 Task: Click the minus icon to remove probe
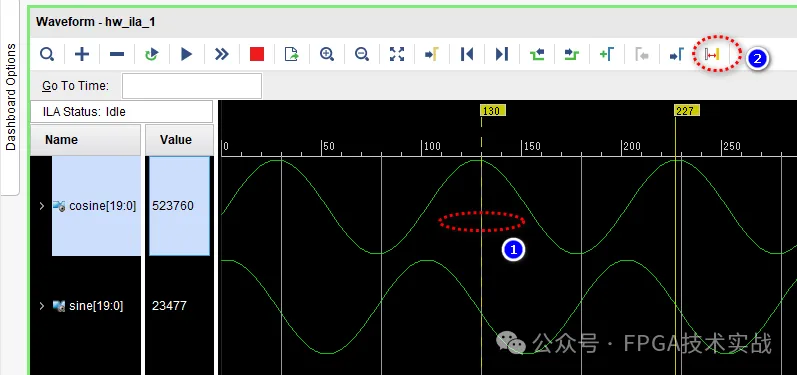pyautogui.click(x=117, y=54)
